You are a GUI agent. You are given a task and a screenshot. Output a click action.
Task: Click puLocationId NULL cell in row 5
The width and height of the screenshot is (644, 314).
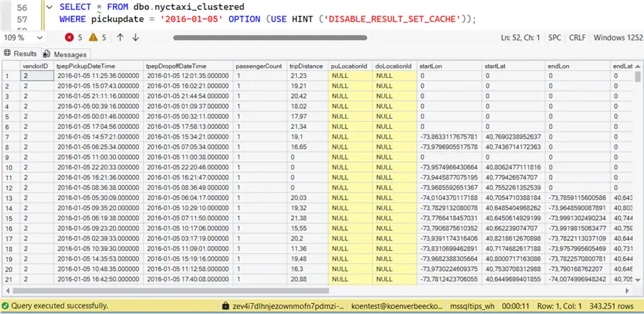click(351, 116)
